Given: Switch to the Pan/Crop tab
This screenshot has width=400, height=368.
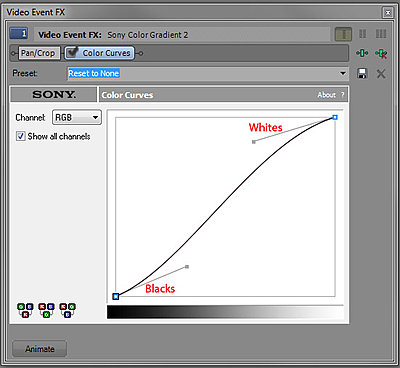Looking at the screenshot, I should click(38, 53).
